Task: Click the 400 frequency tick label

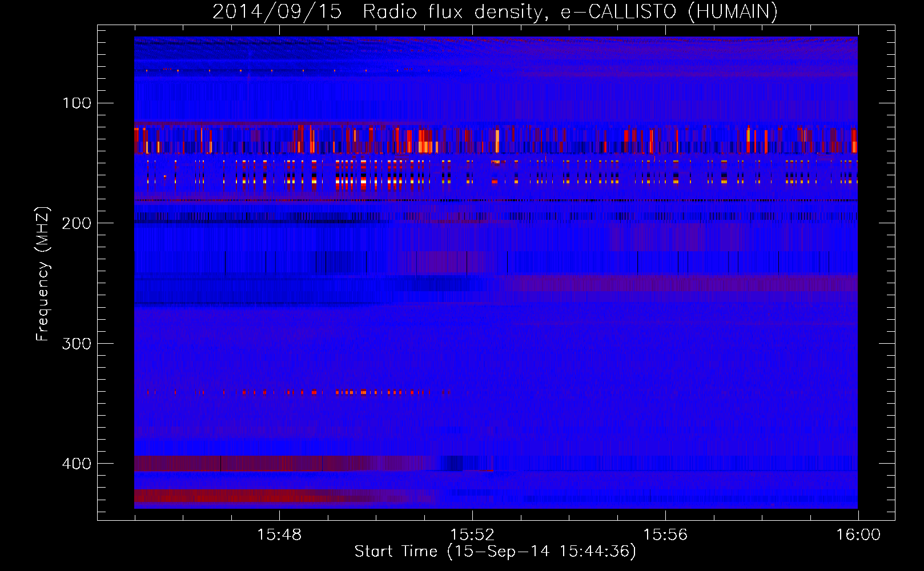Action: pos(77,463)
